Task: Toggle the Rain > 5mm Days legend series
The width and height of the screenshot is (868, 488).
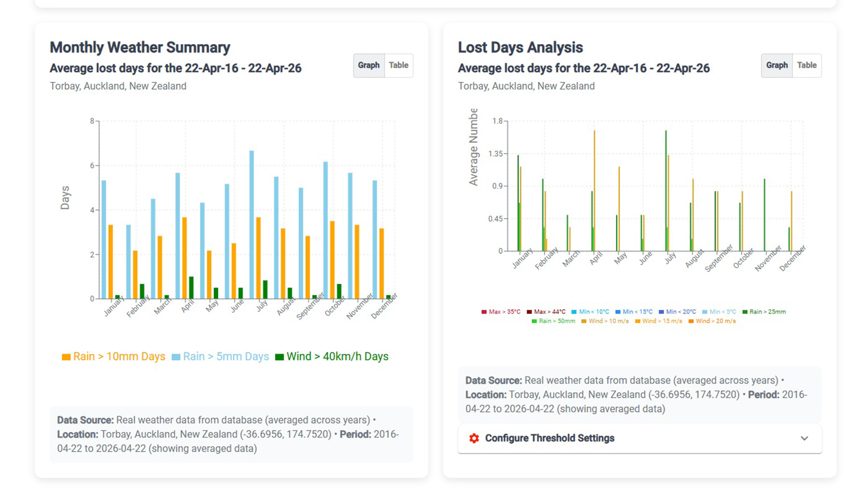Action: click(x=220, y=357)
